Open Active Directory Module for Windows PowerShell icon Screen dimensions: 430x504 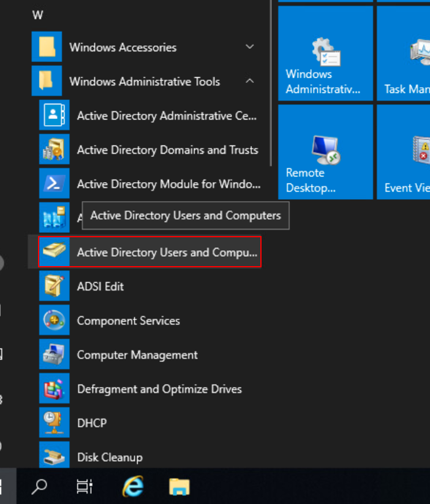[54, 184]
